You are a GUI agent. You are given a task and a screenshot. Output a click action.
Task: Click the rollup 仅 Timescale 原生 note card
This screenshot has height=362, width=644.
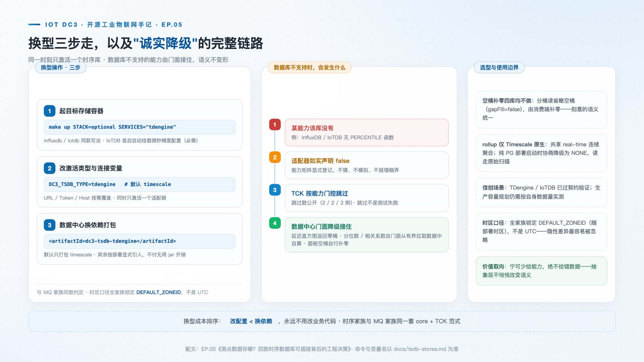pyautogui.click(x=541, y=153)
